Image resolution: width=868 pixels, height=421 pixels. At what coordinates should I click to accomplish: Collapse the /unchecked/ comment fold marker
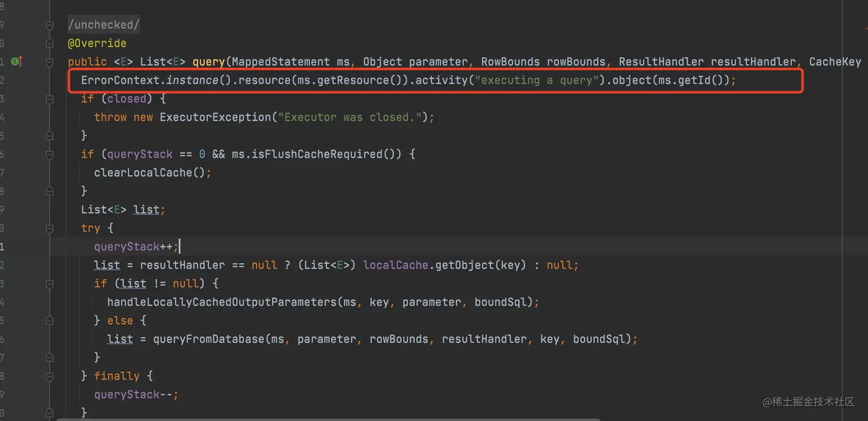click(x=49, y=25)
